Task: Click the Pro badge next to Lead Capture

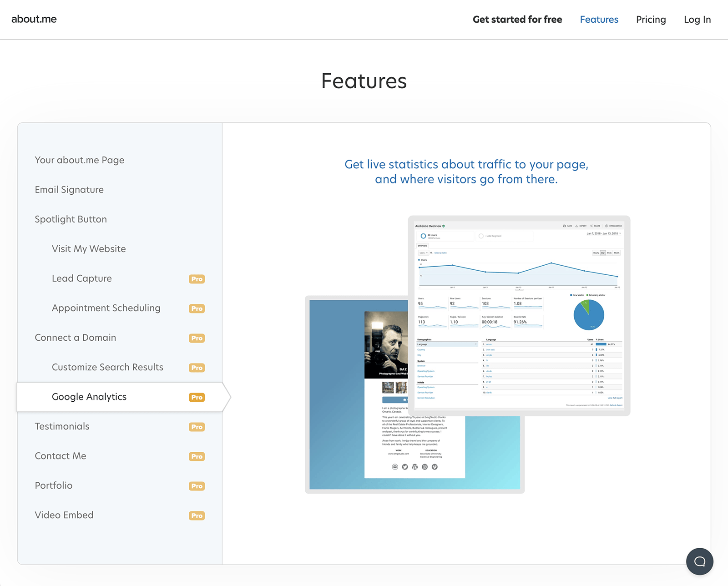Action: click(197, 279)
